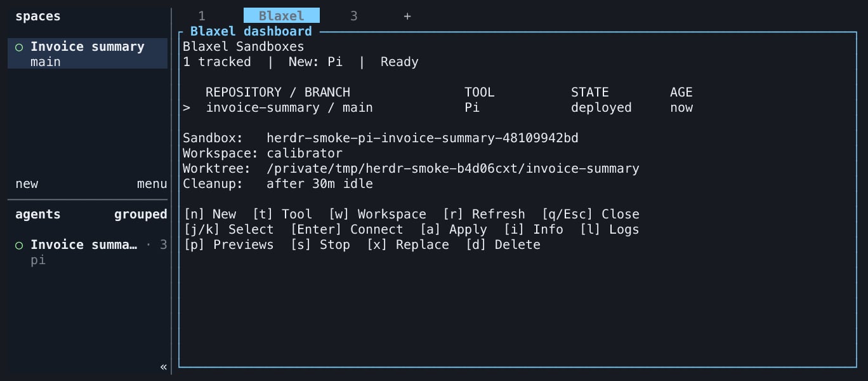Select the Blaxel tab
This screenshot has height=381, width=868.
tap(282, 16)
